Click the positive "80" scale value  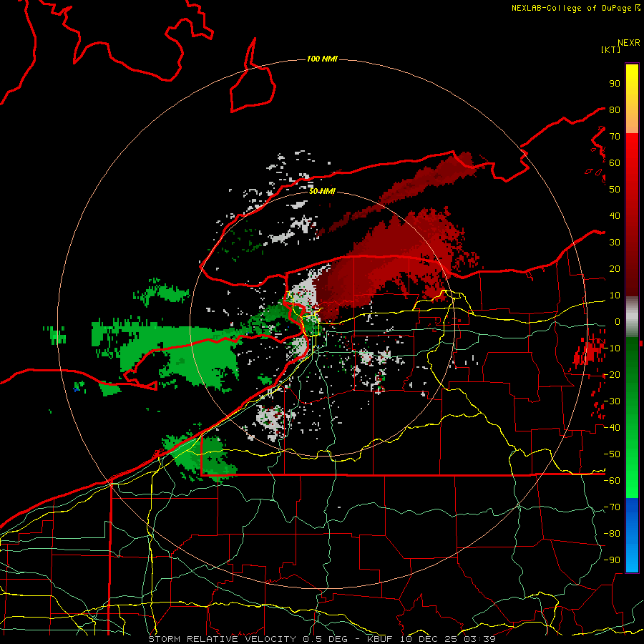pyautogui.click(x=615, y=110)
